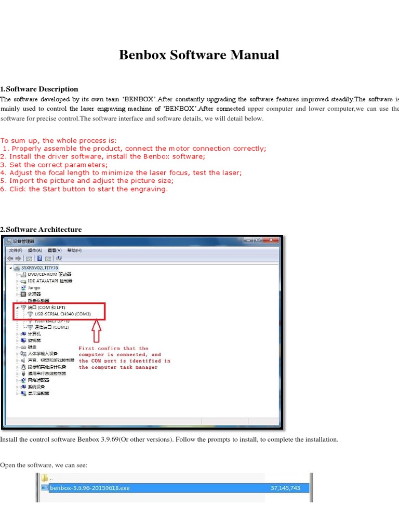Click the Back arrow in Device Manager toolbar
This screenshot has height=532, width=399.
pos(10,259)
